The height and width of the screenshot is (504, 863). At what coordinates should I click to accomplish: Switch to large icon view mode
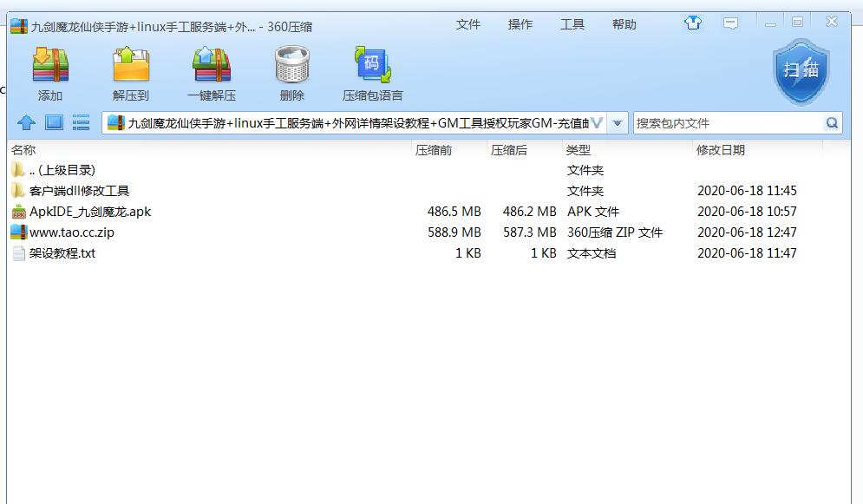click(x=54, y=123)
